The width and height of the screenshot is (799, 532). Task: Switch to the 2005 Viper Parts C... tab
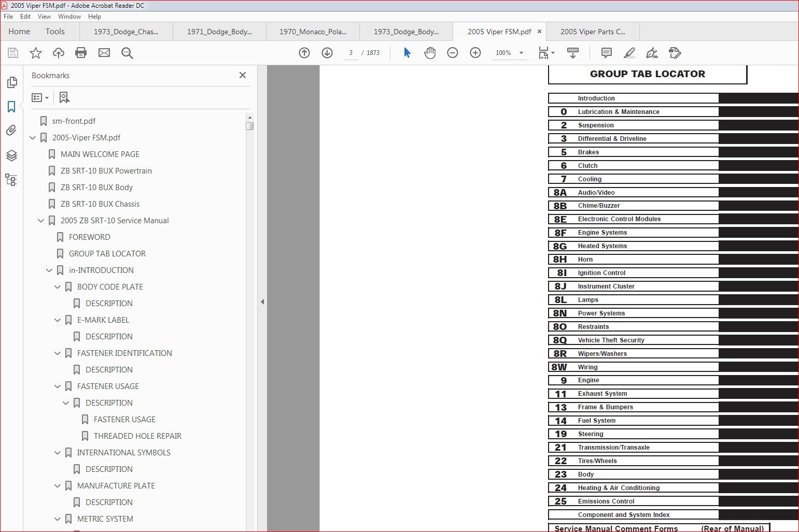pos(593,32)
